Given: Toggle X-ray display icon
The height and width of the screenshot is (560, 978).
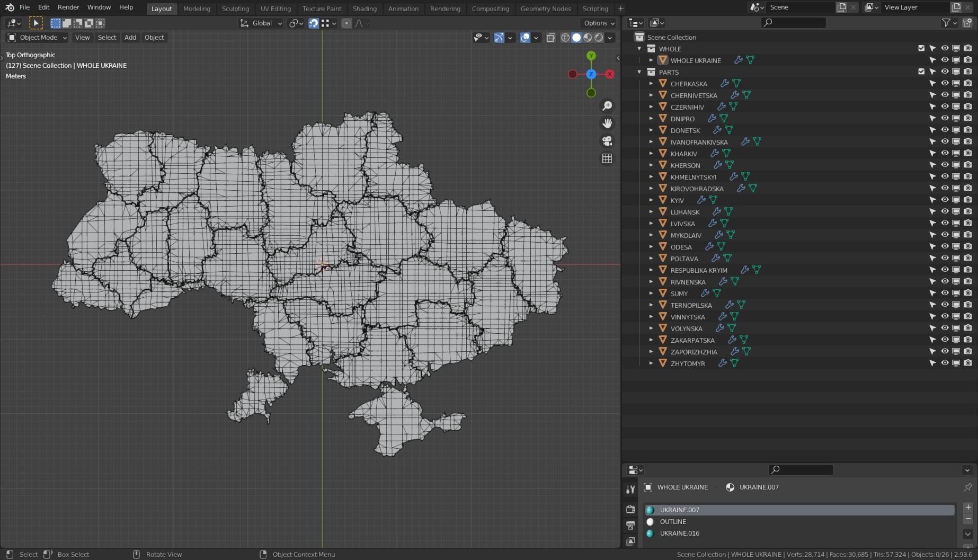Looking at the screenshot, I should point(551,38).
